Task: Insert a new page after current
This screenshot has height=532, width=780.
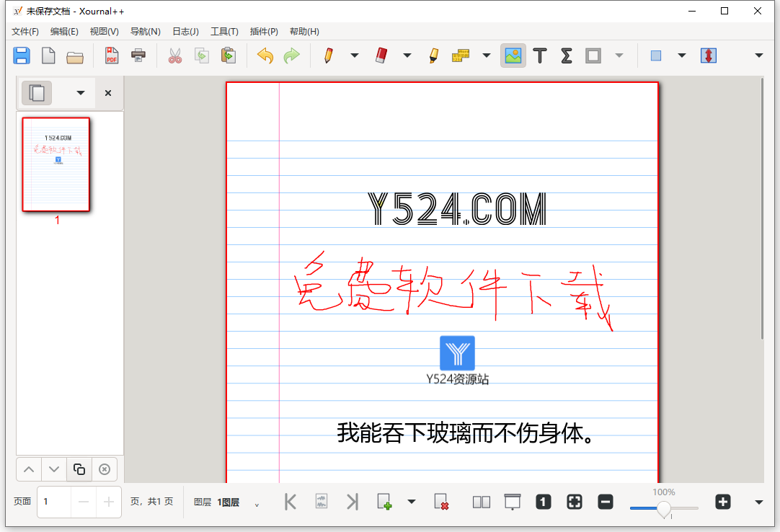Action: pyautogui.click(x=384, y=502)
